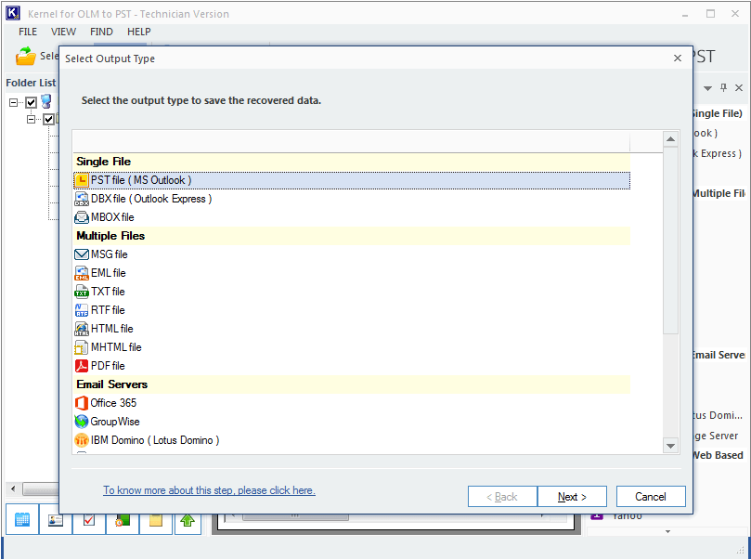Select the PST file (MS Outlook) option
The image size is (751, 560).
pos(140,180)
